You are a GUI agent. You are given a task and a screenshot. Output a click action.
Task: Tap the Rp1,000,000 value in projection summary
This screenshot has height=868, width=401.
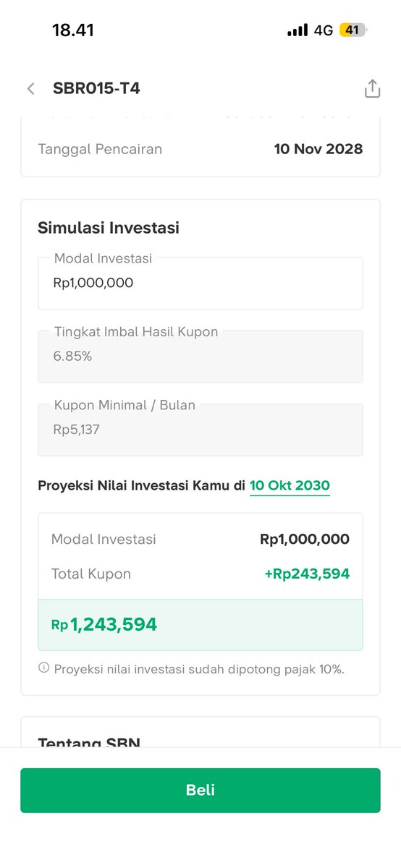coord(305,539)
